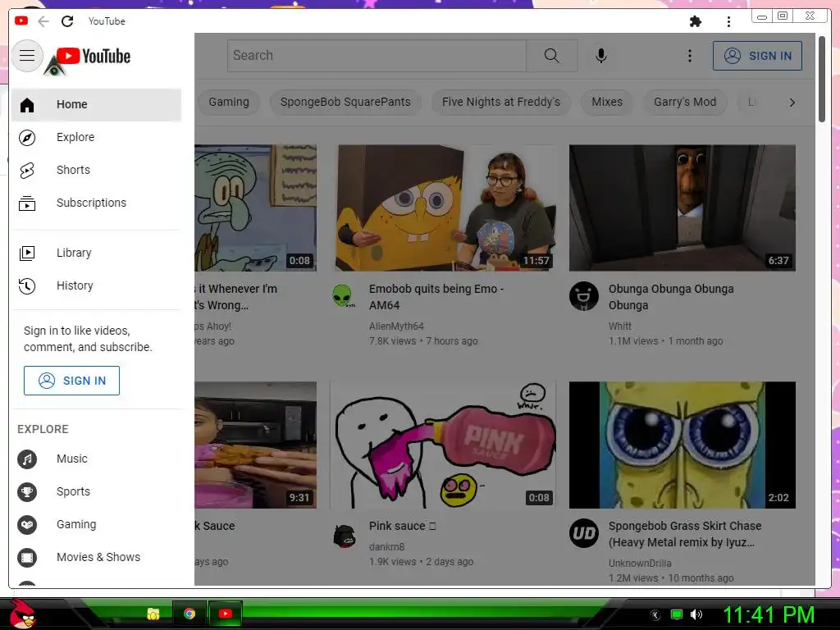Select the YouTube app in taskbar
The width and height of the screenshot is (840, 630).
(x=226, y=614)
